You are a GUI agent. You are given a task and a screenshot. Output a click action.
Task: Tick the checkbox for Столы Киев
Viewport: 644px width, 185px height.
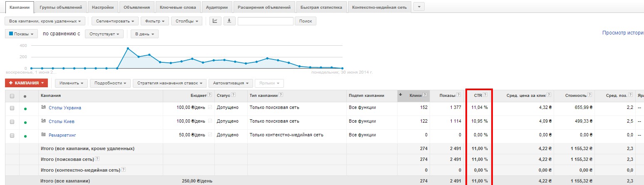[x=12, y=122]
